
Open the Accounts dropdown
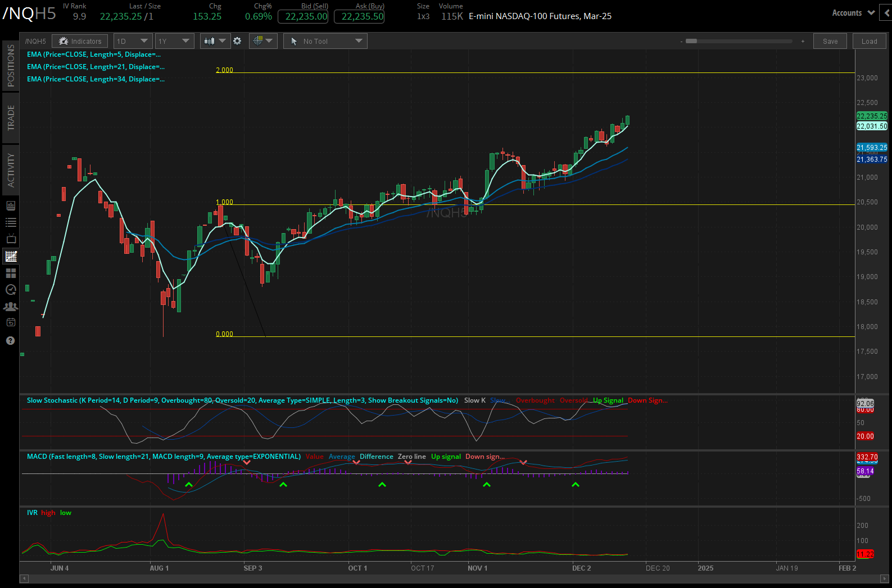[853, 12]
